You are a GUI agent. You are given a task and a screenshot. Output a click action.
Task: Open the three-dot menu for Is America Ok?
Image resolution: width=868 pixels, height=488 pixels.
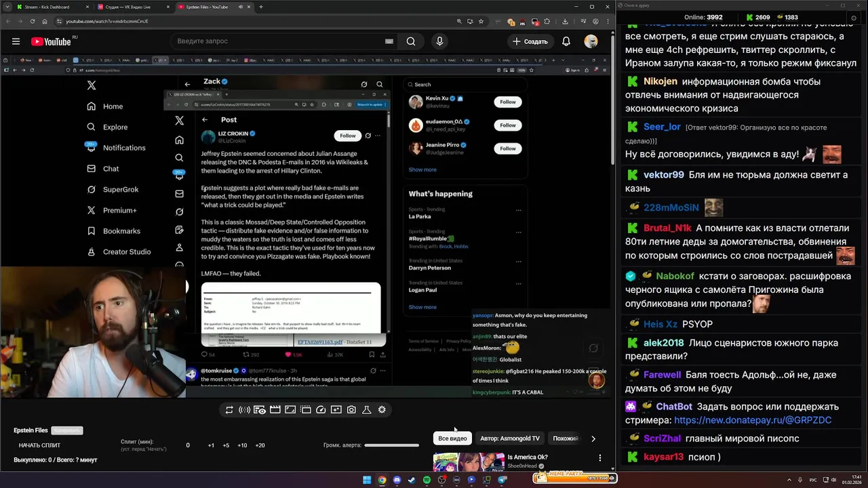(599, 458)
